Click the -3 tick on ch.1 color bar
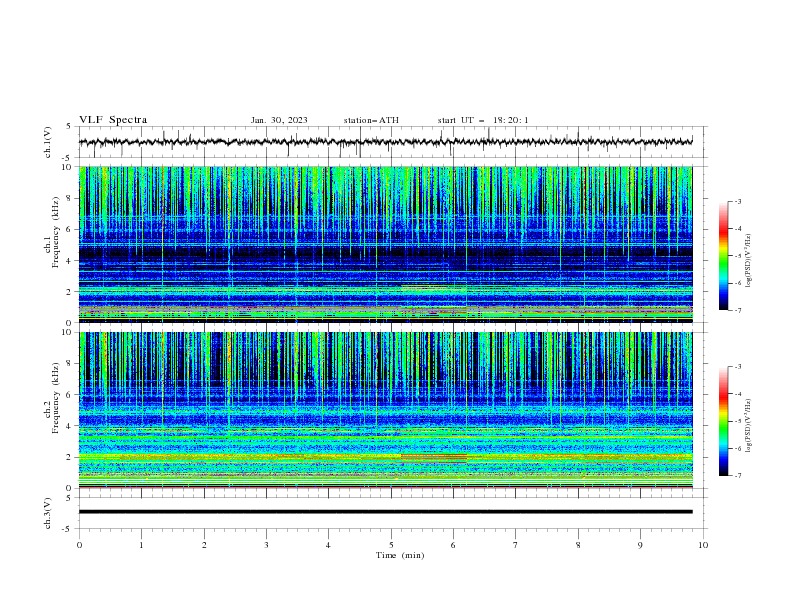This screenshot has width=792, height=612. 737,201
